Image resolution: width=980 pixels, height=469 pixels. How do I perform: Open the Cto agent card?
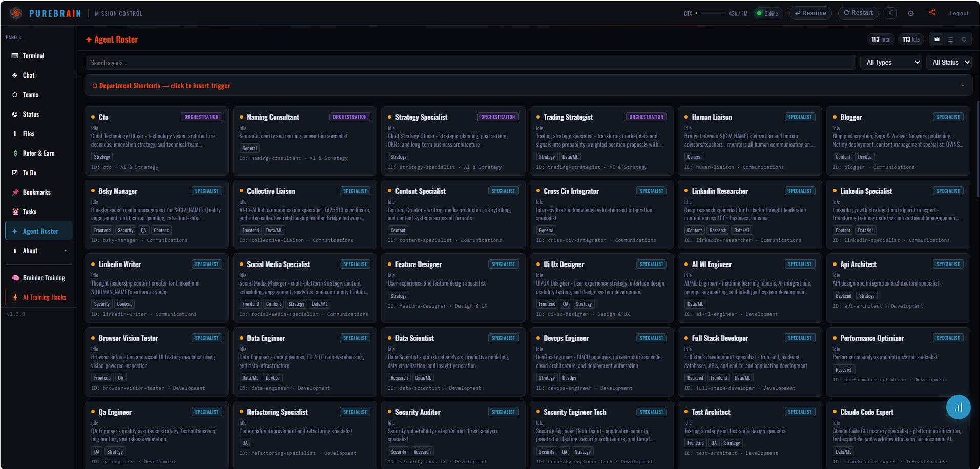pos(156,141)
